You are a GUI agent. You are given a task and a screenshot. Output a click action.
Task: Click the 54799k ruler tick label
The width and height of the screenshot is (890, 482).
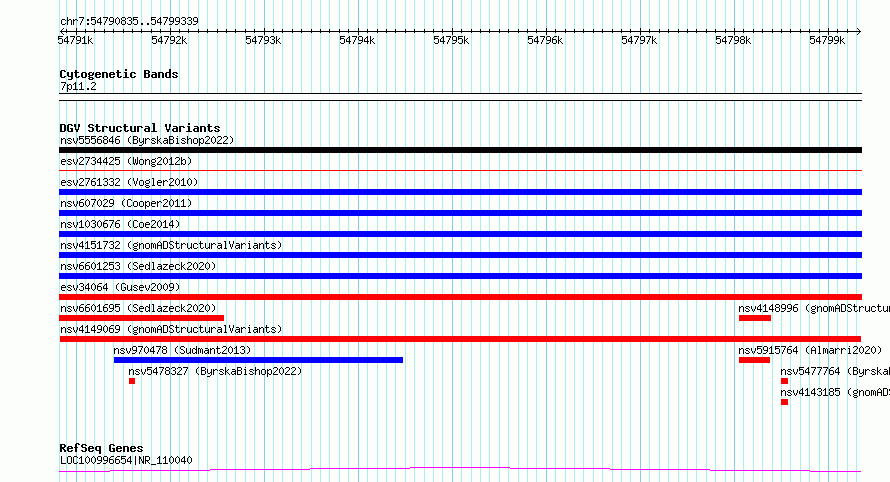coord(827,40)
